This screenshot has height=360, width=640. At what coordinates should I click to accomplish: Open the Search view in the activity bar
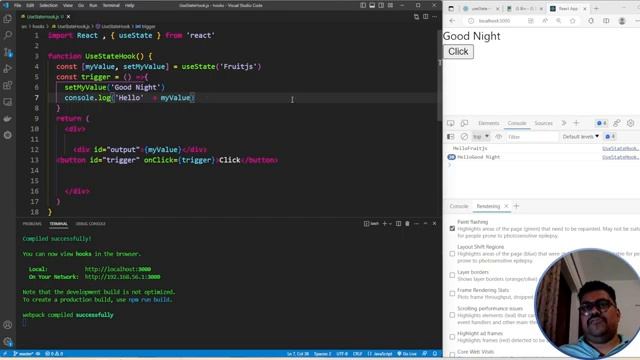[8, 35]
